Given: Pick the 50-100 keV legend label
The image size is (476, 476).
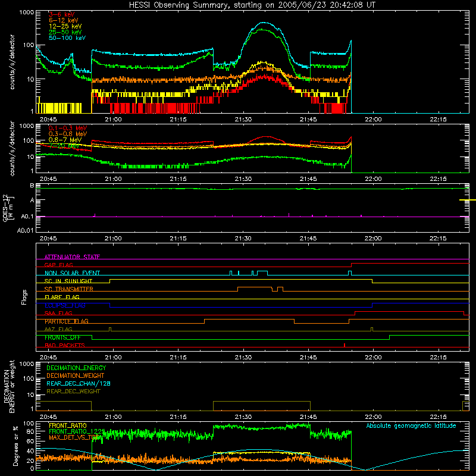Looking at the screenshot, I should point(67,37).
